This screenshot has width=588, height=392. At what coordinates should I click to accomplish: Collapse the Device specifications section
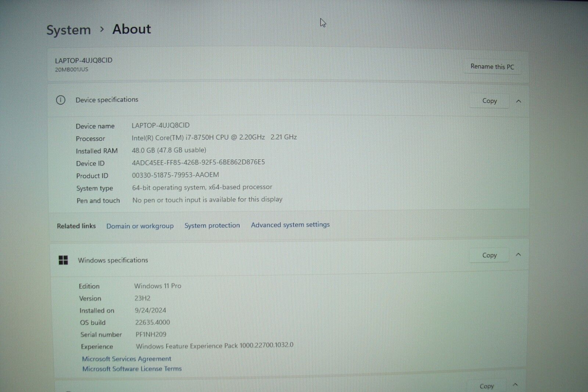(519, 101)
